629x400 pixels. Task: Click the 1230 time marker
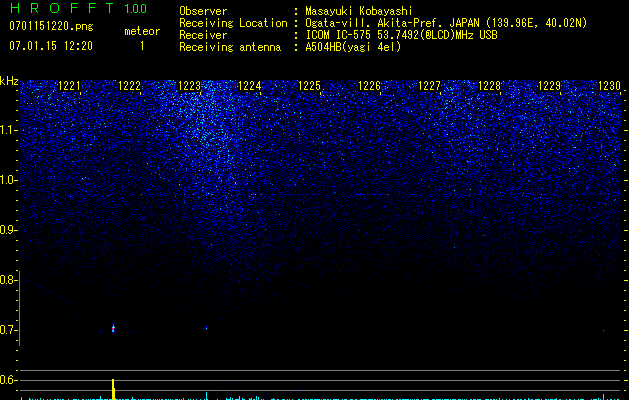coord(609,86)
